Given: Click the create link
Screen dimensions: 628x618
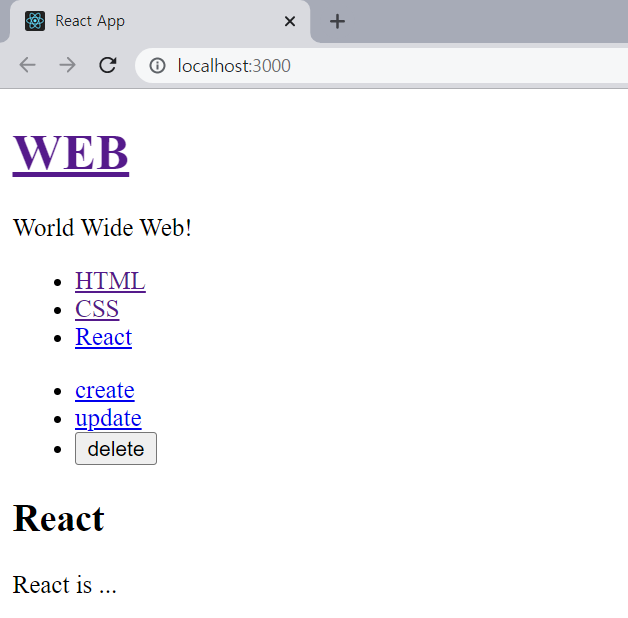Looking at the screenshot, I should [x=105, y=390].
